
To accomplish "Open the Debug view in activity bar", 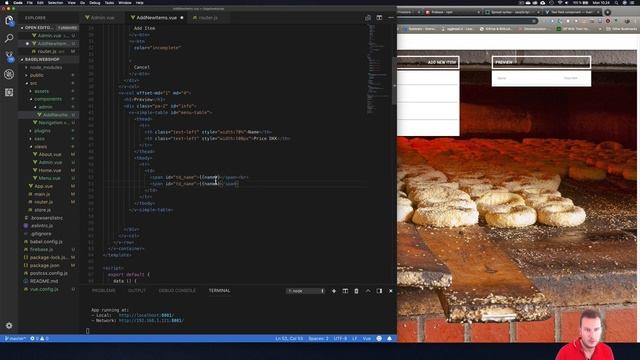I will (x=9, y=74).
